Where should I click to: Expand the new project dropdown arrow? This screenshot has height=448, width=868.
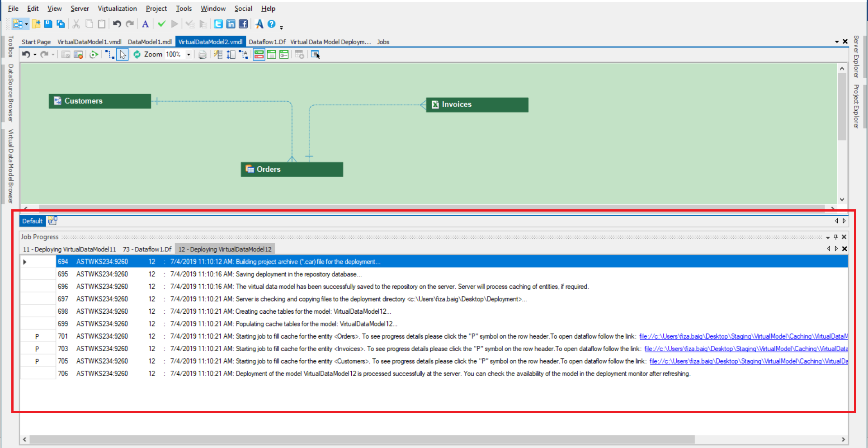coord(27,24)
